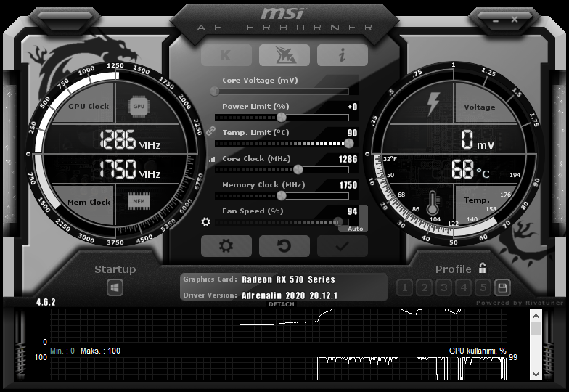Image resolution: width=569 pixels, height=392 pixels.
Task: Click the Core Voltage slider handle
Action: point(215,91)
